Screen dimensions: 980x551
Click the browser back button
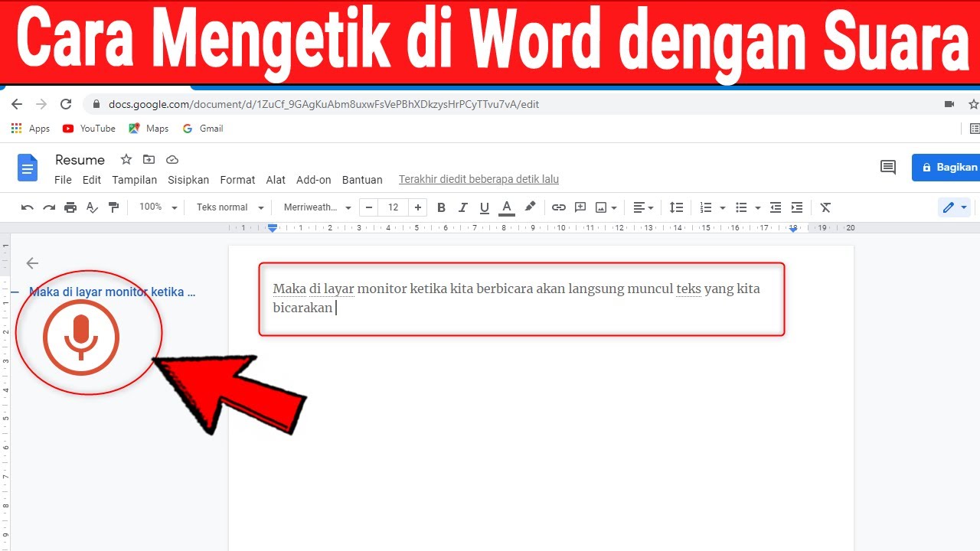point(17,104)
